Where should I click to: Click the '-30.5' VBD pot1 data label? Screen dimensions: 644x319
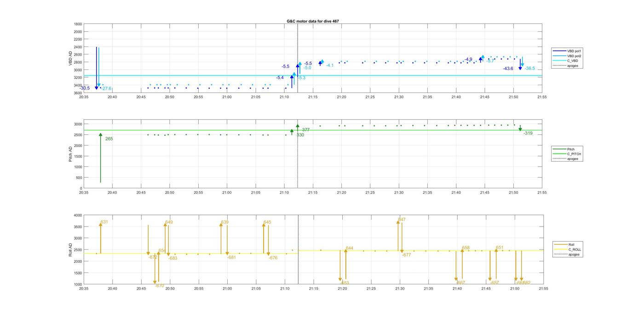(85, 88)
